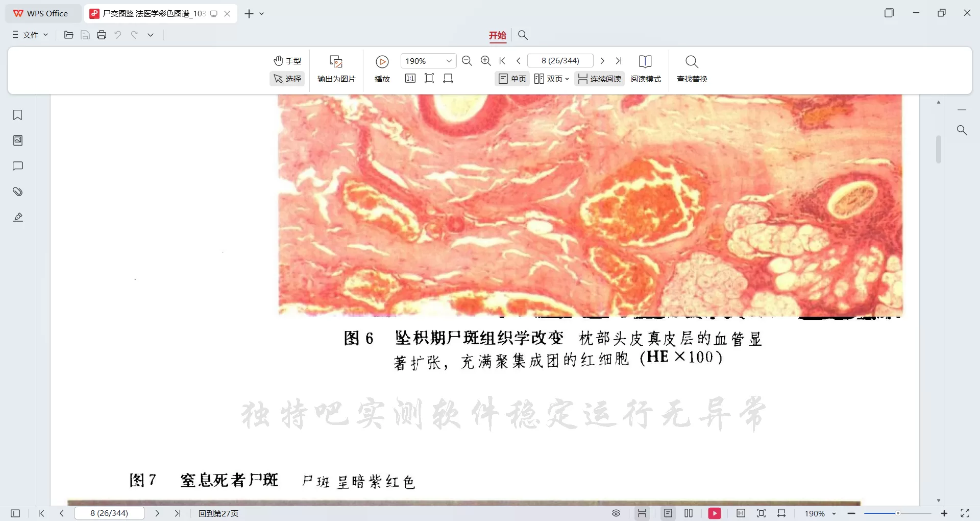
Task: Switch on the 选择 select tool
Action: click(x=287, y=79)
